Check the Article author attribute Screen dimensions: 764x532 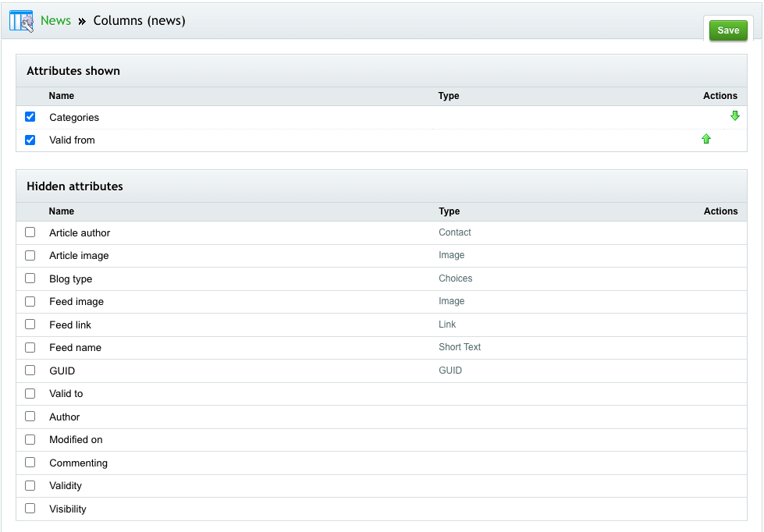pos(30,232)
